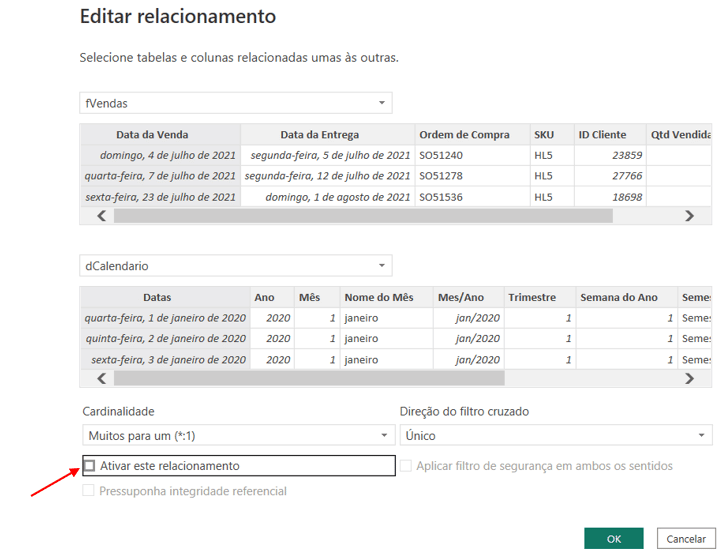Open the dCalendario table dropdown
722x555 pixels.
pos(236,266)
